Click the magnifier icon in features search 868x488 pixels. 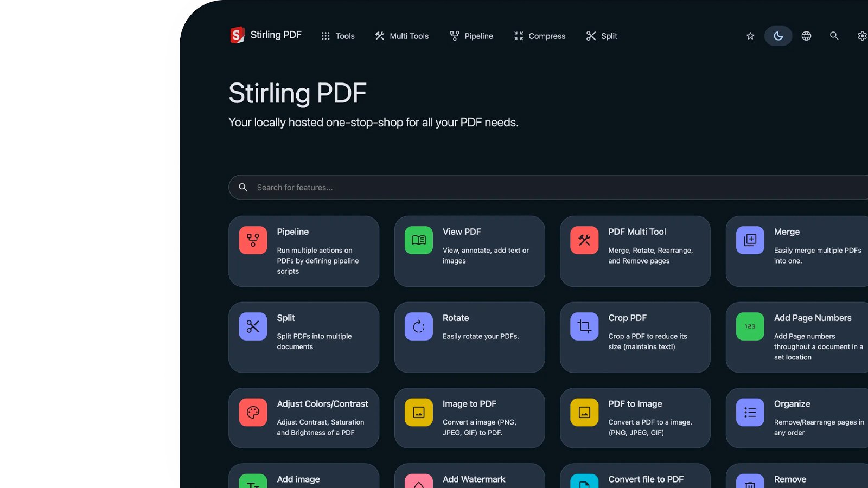[243, 187]
